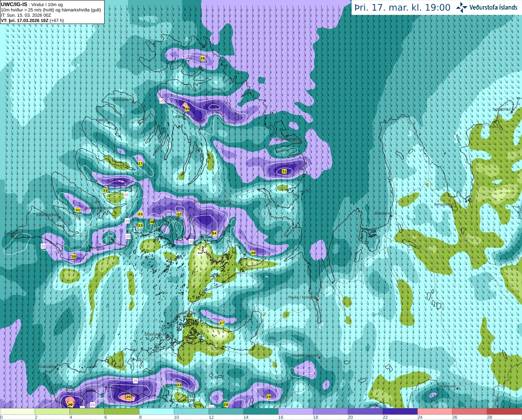This screenshot has width=522, height=420.
Task: Pick the light cyan 8–10 m/s swatch
Action: [157, 411]
